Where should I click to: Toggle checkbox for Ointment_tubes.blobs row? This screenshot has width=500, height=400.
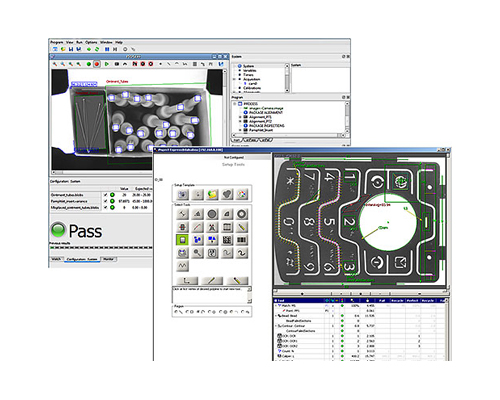click(x=105, y=195)
